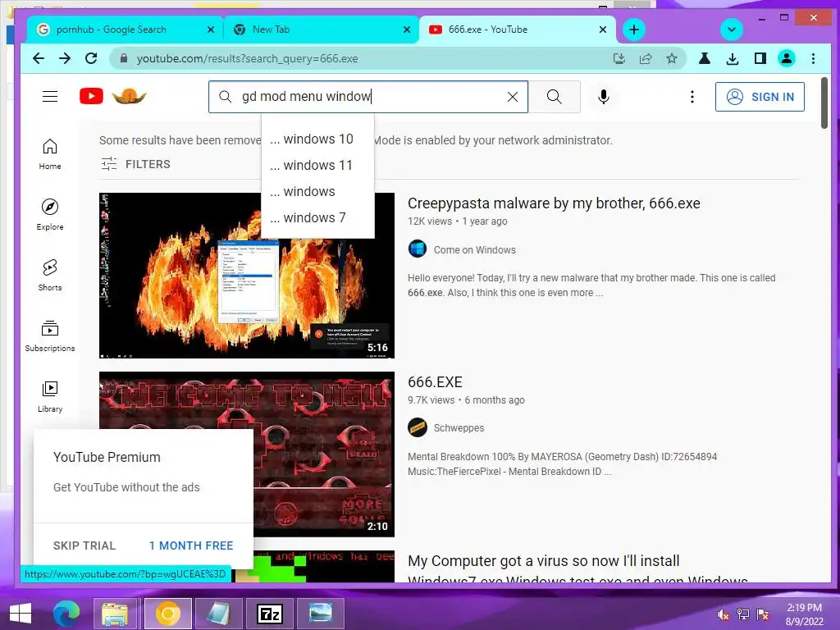Launch Microsoft Edge from taskbar
Screen dimensions: 840x630
[x=66, y=614]
